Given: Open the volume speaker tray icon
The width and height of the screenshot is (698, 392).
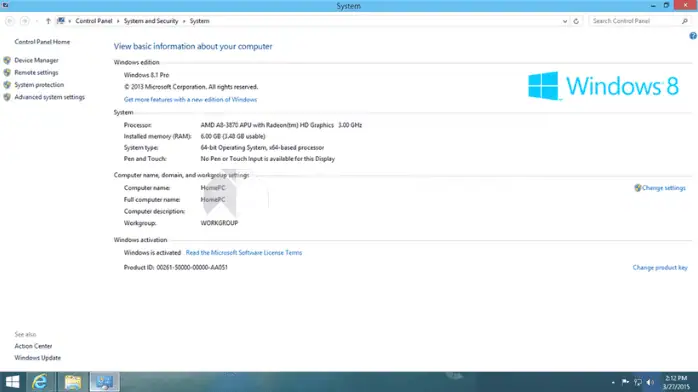Looking at the screenshot, I should tap(650, 382).
